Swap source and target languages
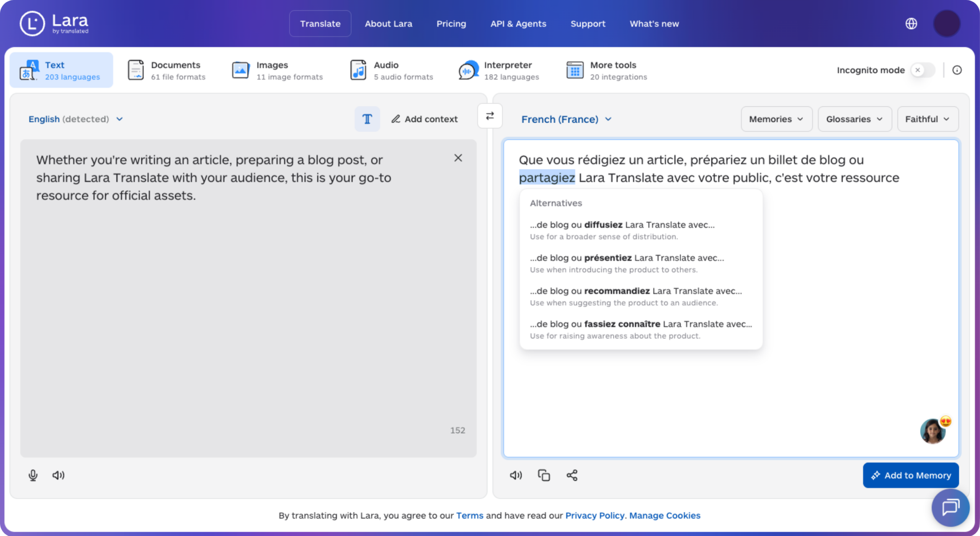 click(x=490, y=116)
